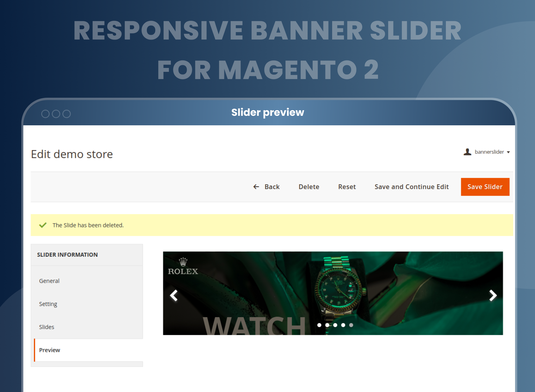Select the third slide pagination dot

pyautogui.click(x=335, y=325)
